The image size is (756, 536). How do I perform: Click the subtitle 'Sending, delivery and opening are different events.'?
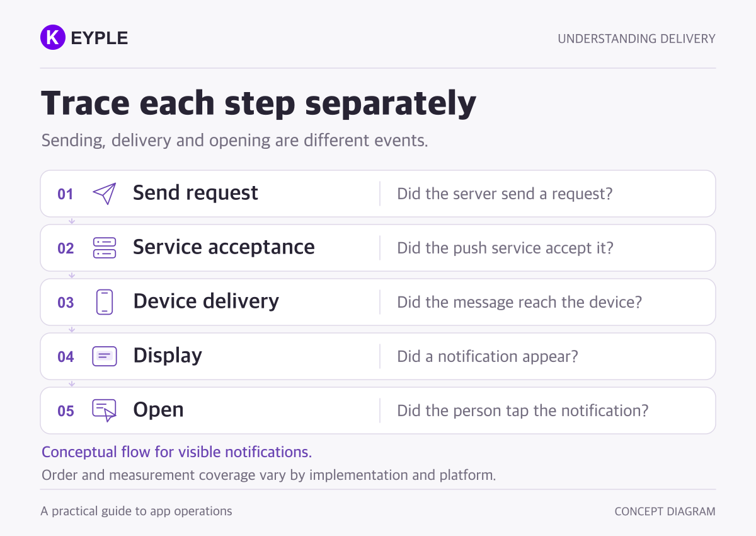234,140
